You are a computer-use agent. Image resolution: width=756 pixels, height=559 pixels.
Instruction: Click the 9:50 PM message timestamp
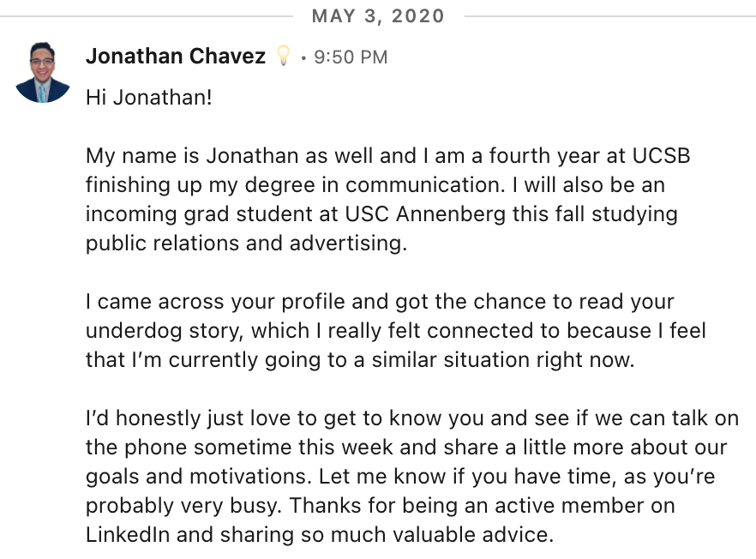pos(351,57)
